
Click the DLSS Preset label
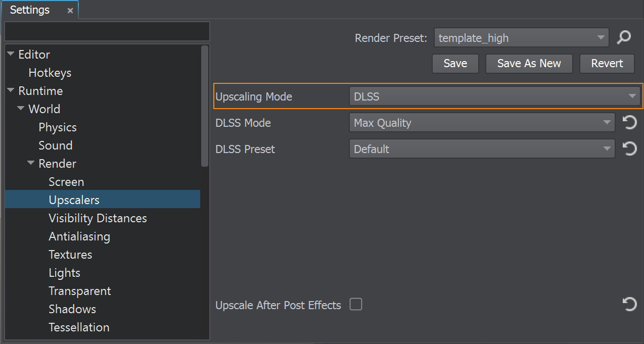point(245,149)
